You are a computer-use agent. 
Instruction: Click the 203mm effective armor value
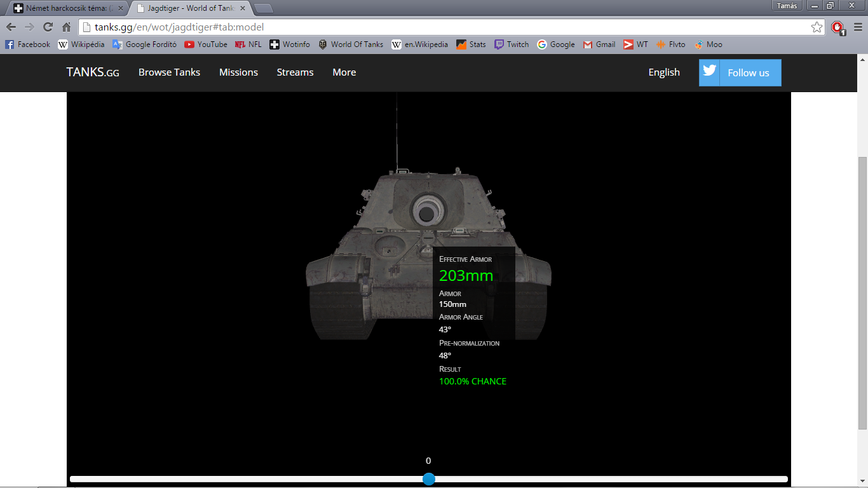point(466,275)
